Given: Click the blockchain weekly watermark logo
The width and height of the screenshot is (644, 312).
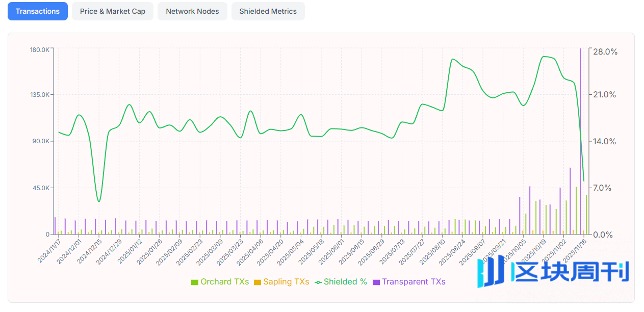Looking at the screenshot, I should [553, 272].
